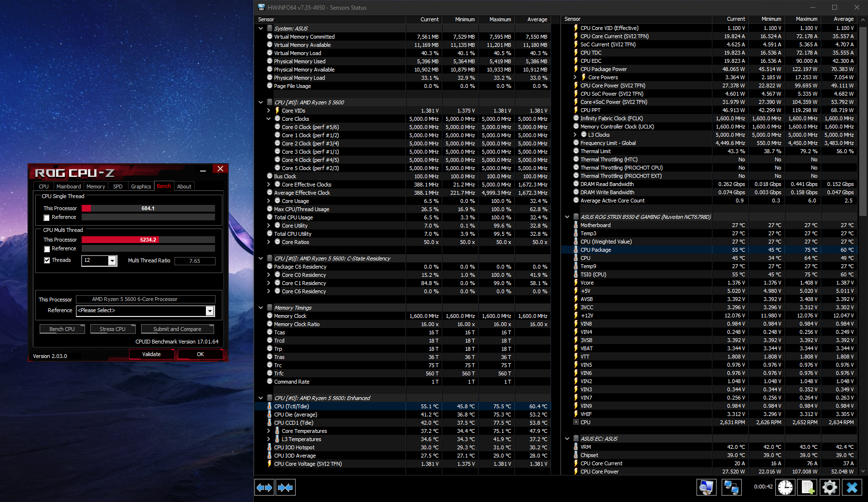Open the Graphics tab
This screenshot has width=868, height=502.
coord(141,186)
